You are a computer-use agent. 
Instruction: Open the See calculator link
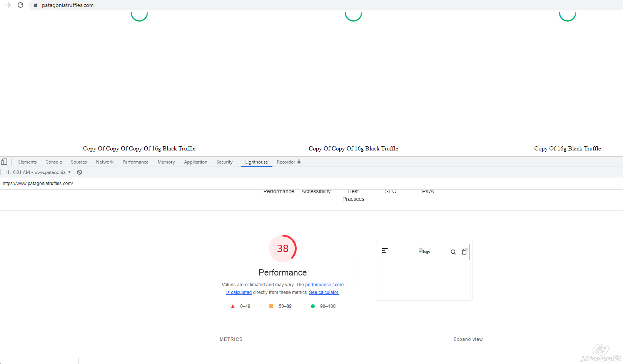[324, 292]
